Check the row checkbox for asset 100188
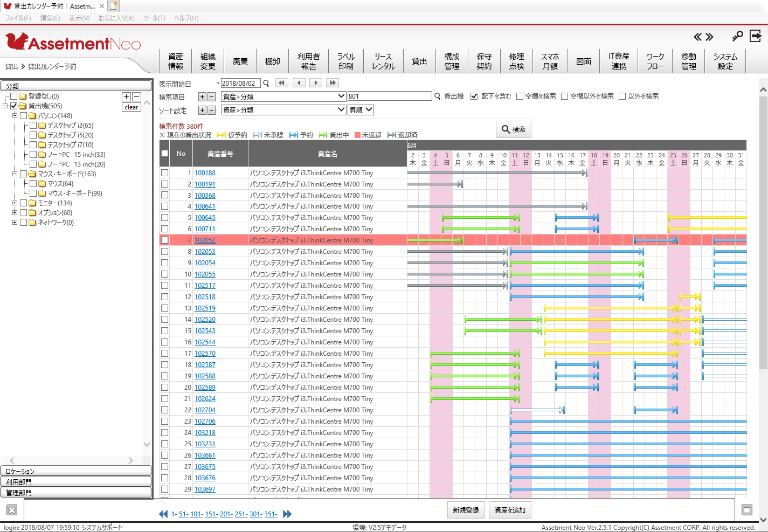Image resolution: width=768 pixels, height=532 pixels. 165,173
